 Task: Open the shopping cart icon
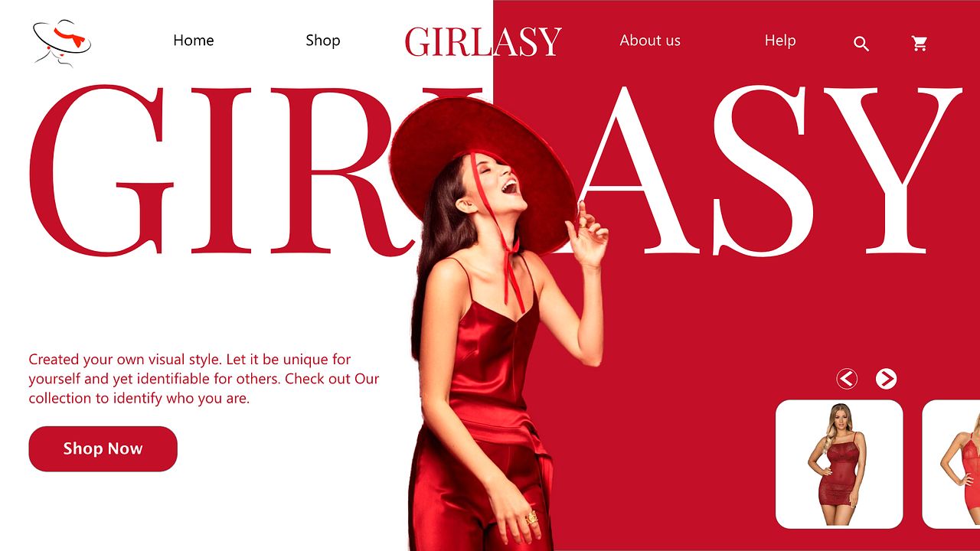tap(920, 44)
